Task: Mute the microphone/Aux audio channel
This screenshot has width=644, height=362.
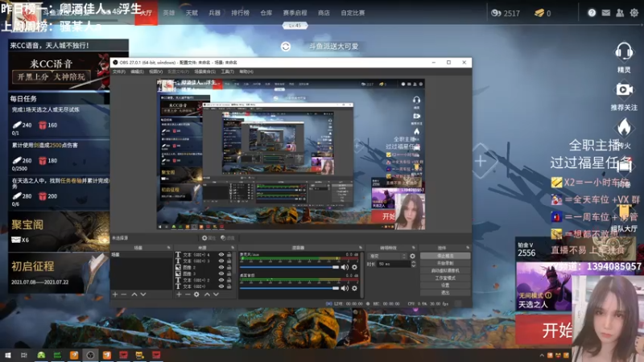Action: pos(345,267)
